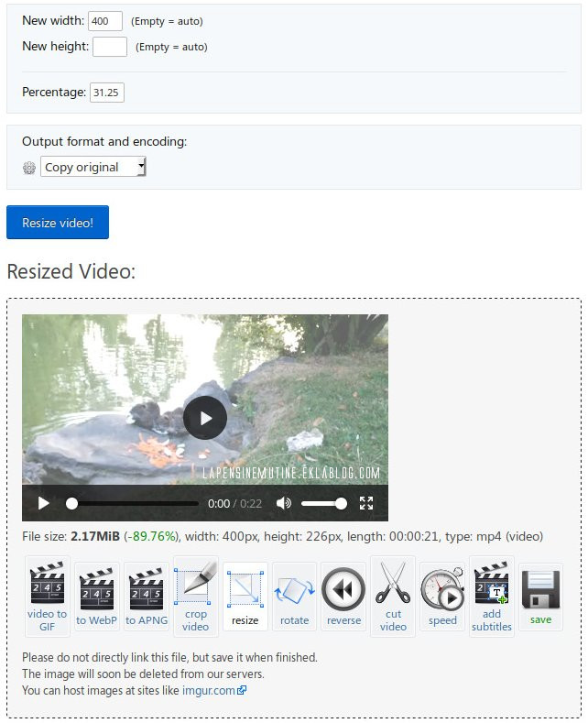Click the New width input field
The image size is (588, 723).
click(105, 21)
